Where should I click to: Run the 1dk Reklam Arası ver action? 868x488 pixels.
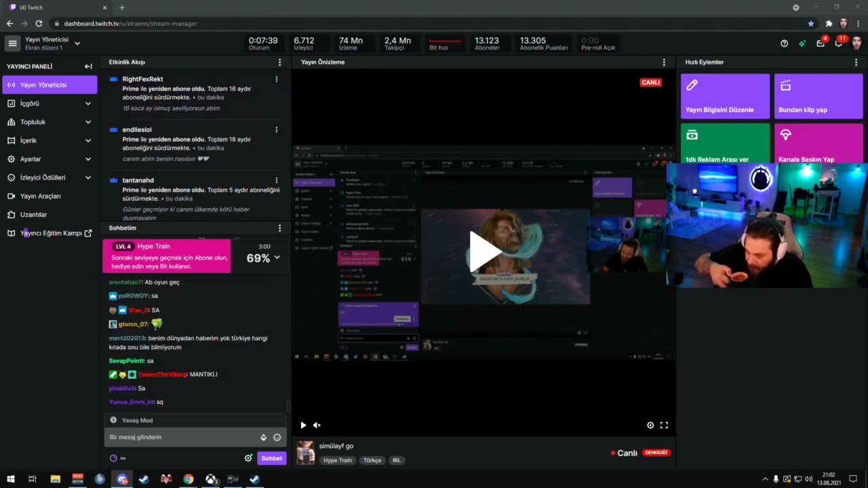725,144
